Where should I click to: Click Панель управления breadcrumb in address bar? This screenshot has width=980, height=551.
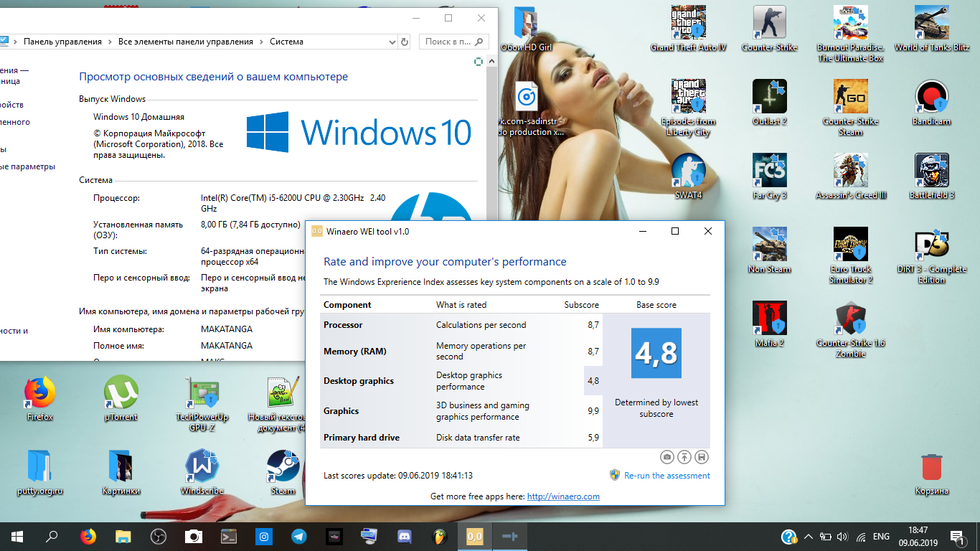tap(62, 42)
